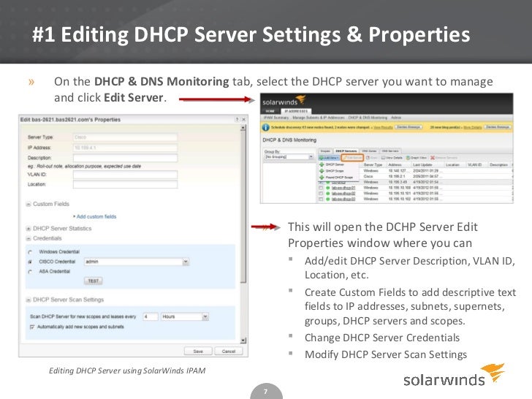Select the Windows Credential radio button
This screenshot has width=532, height=399.
30,252
